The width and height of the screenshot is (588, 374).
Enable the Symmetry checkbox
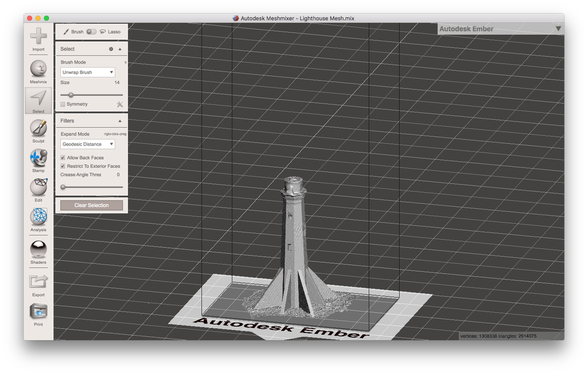coord(63,104)
